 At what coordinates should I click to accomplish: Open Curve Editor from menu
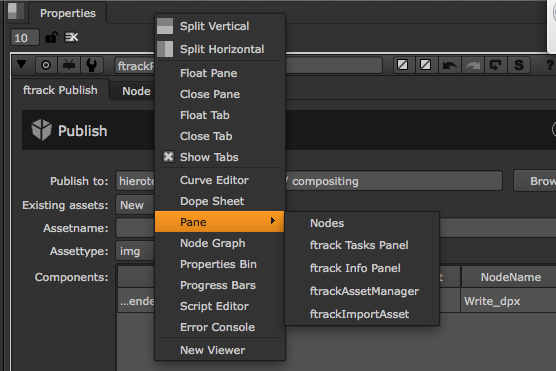pyautogui.click(x=220, y=180)
